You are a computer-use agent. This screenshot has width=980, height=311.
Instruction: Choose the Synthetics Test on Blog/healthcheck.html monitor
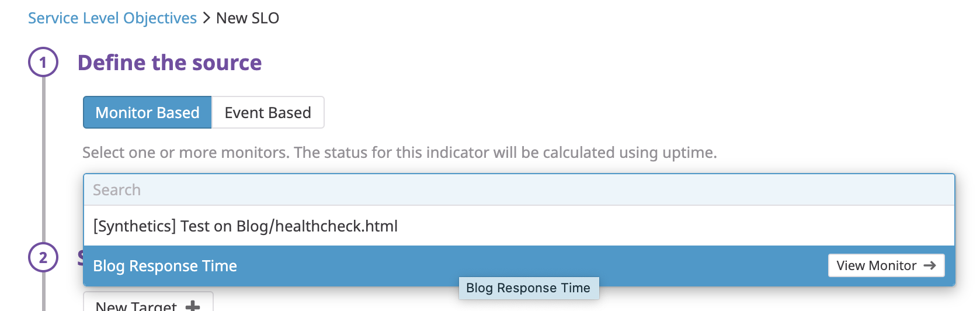click(245, 226)
